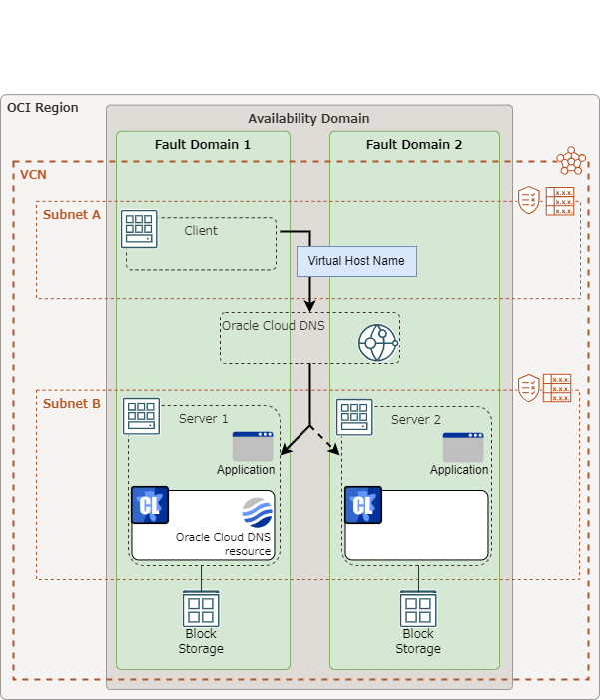Select the Availability Domain title
The image size is (600, 700).
308,118
